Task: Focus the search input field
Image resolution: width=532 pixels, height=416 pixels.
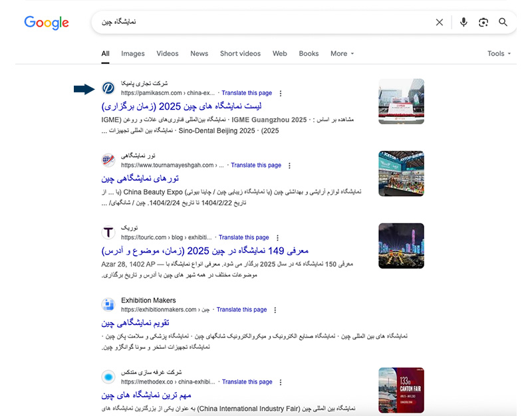Action: click(x=265, y=23)
